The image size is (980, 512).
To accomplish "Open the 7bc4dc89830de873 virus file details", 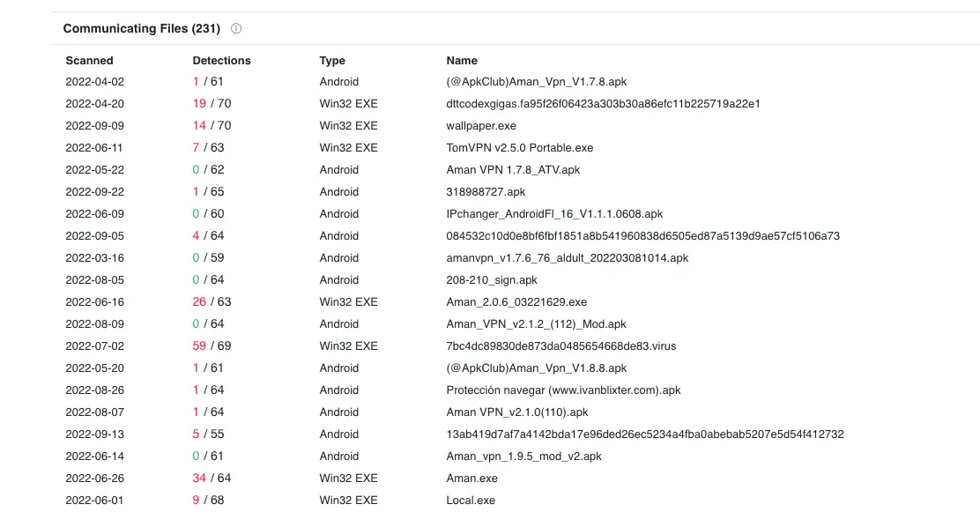I will (562, 345).
